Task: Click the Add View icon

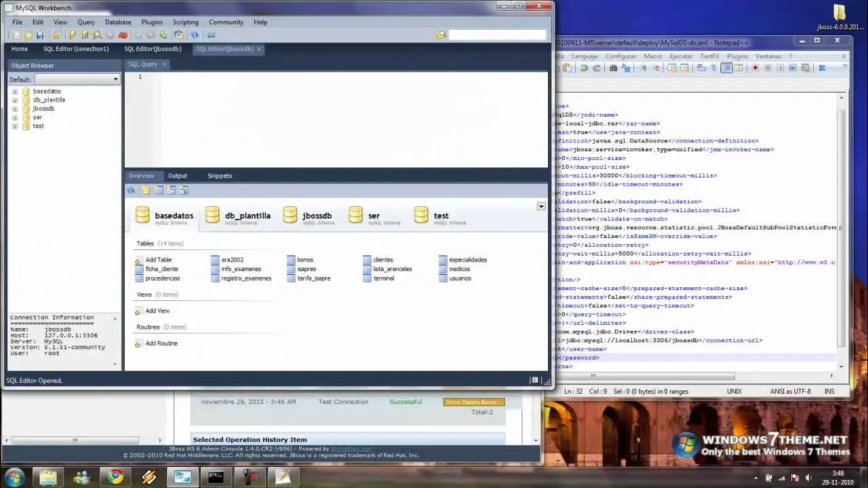Action: tap(139, 310)
